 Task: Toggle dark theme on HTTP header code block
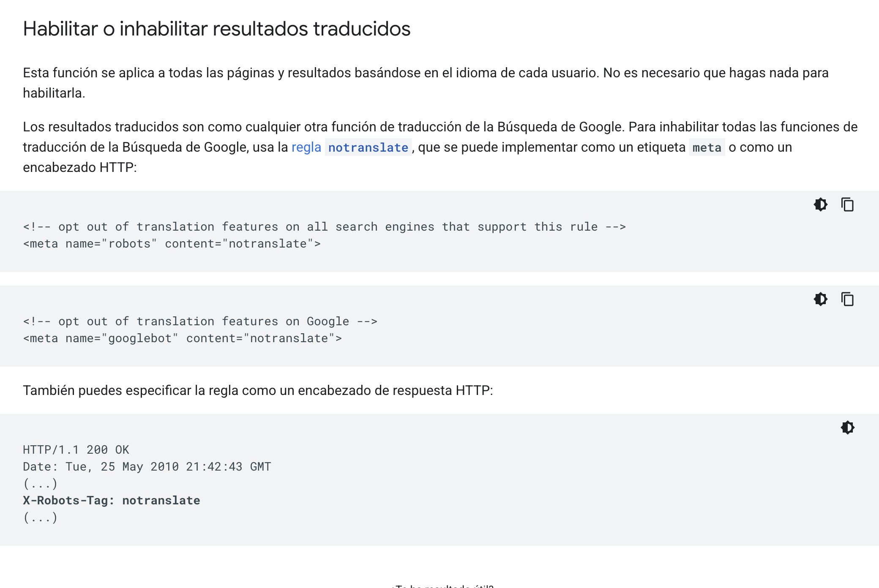click(847, 427)
